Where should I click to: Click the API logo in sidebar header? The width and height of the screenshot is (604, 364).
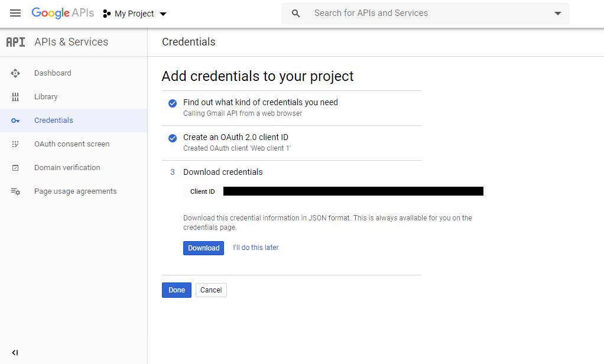(x=15, y=42)
